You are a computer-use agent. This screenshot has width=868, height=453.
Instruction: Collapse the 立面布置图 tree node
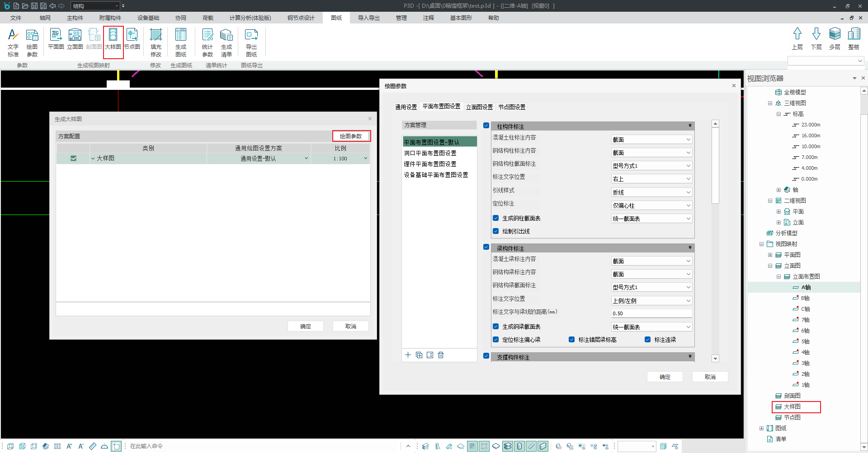coord(778,276)
